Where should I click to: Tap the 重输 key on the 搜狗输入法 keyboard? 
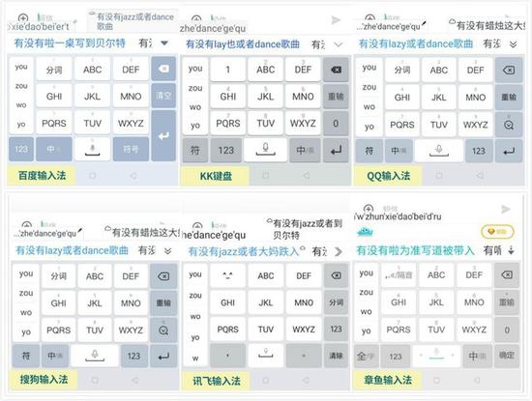163,303
